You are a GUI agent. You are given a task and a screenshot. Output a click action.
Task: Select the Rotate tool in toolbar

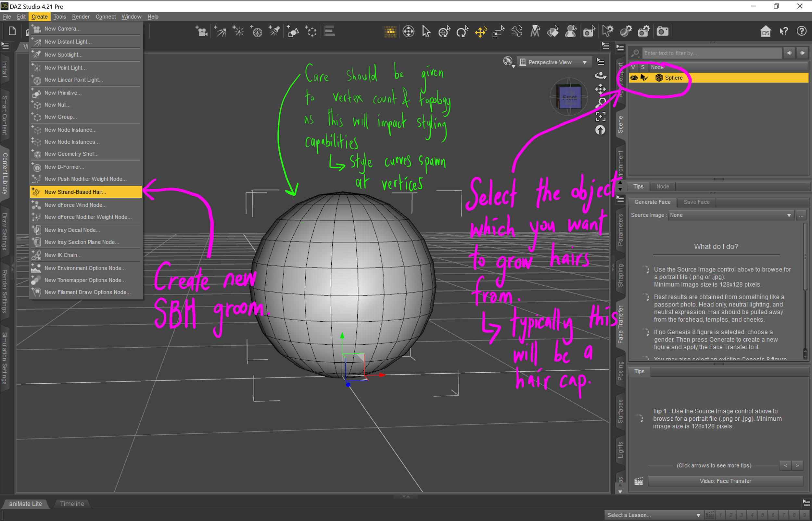pos(462,32)
